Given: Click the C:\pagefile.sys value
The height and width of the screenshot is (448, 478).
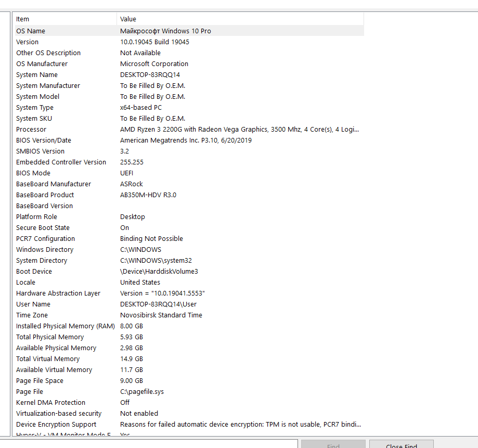Looking at the screenshot, I should point(142,392).
